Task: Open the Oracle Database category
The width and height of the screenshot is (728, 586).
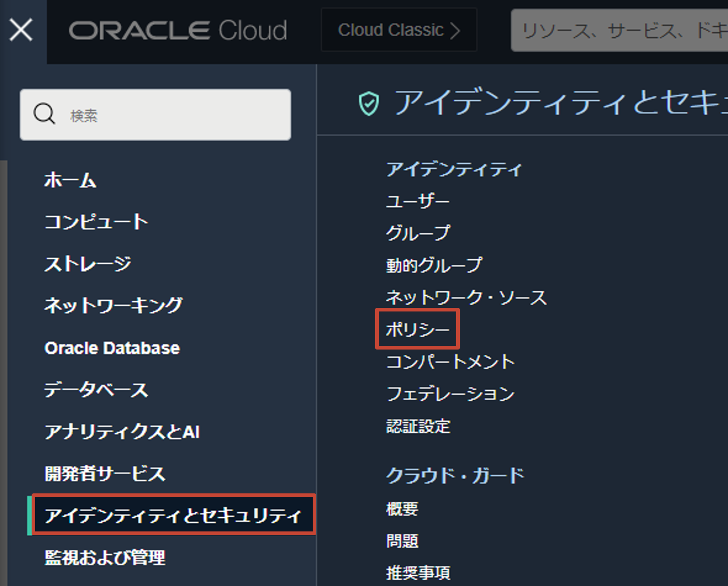Action: tap(112, 348)
